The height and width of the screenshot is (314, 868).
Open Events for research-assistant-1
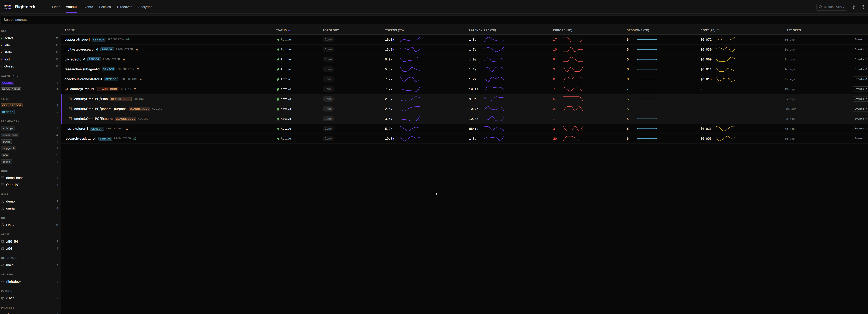click(860, 139)
